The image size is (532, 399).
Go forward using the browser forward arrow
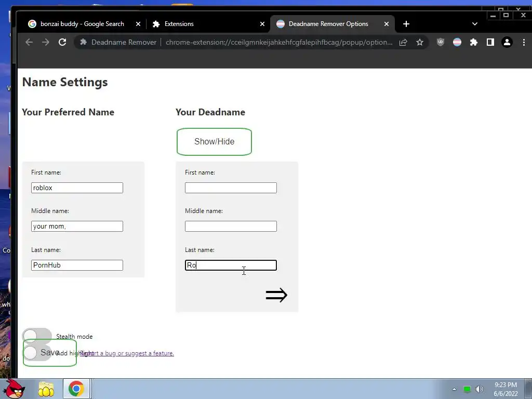(x=46, y=42)
